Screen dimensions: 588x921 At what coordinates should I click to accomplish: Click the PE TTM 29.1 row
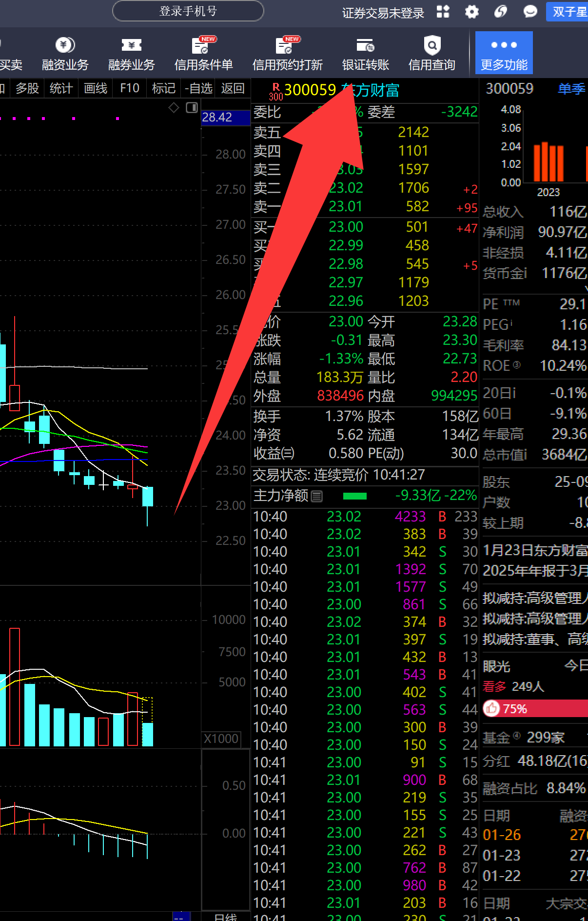(535, 304)
